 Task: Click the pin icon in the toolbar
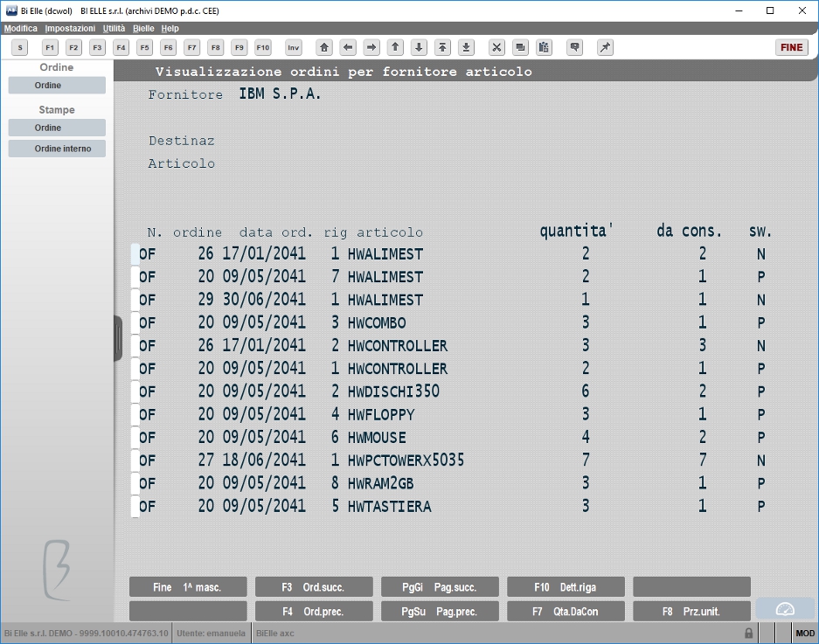pyautogui.click(x=605, y=47)
